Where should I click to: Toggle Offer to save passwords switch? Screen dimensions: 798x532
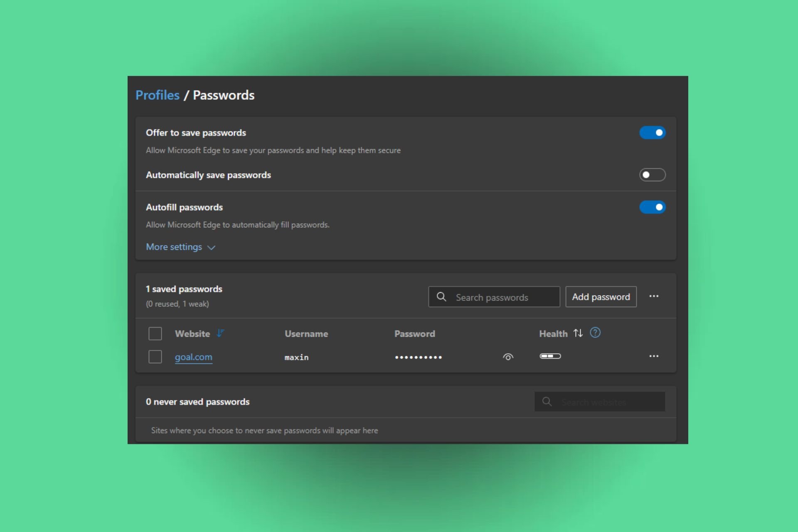click(x=652, y=133)
